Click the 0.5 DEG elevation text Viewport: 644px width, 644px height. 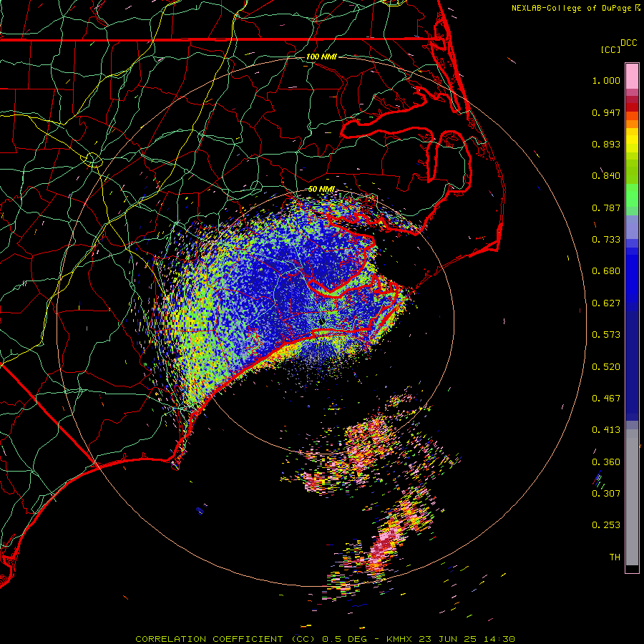343,639
